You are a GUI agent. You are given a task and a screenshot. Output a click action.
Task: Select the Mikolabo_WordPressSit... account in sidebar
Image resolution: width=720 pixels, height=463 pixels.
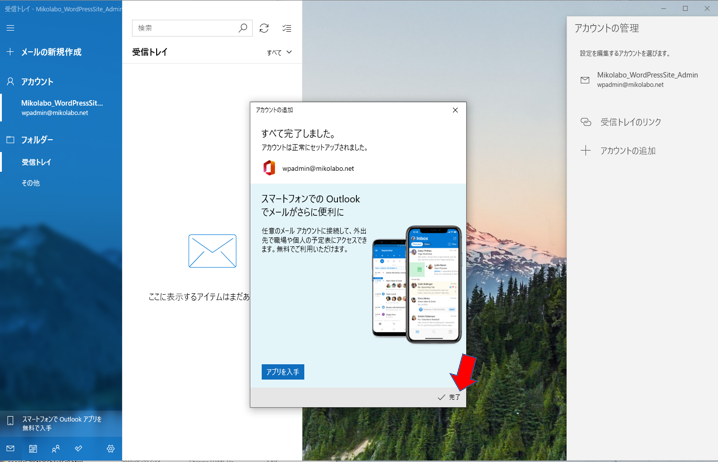coord(61,107)
